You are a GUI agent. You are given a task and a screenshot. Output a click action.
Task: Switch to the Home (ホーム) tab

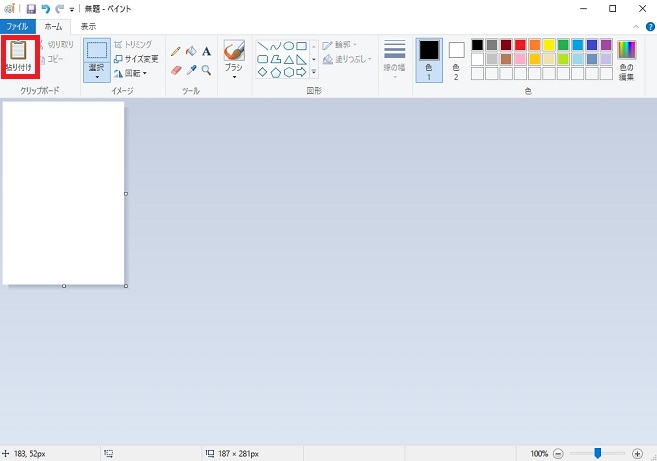tap(53, 26)
